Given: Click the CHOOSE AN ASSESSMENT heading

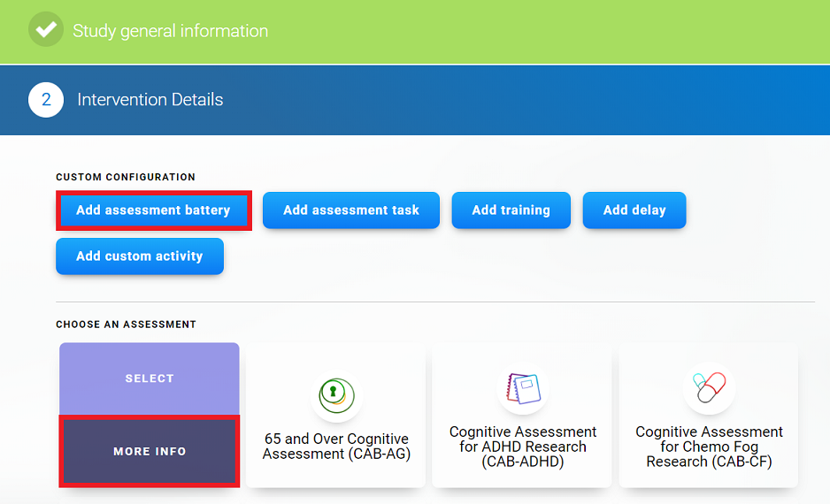Looking at the screenshot, I should pyautogui.click(x=126, y=325).
